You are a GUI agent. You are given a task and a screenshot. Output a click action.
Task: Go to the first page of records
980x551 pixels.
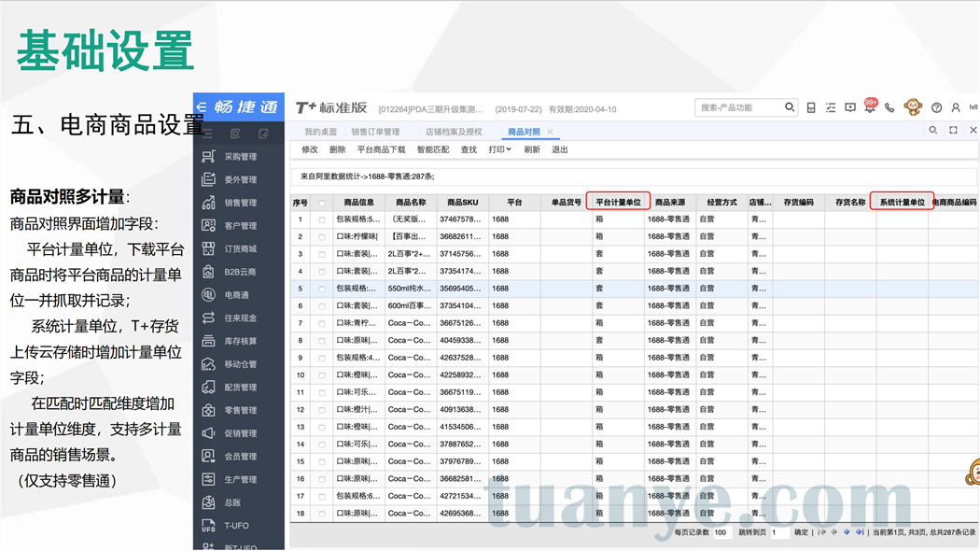pos(822,532)
